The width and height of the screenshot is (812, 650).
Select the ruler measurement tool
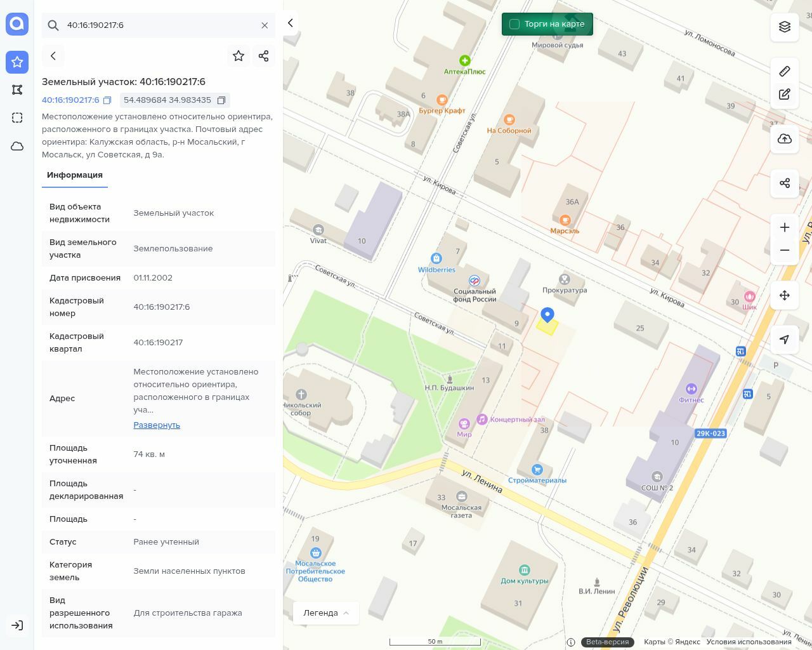(785, 71)
